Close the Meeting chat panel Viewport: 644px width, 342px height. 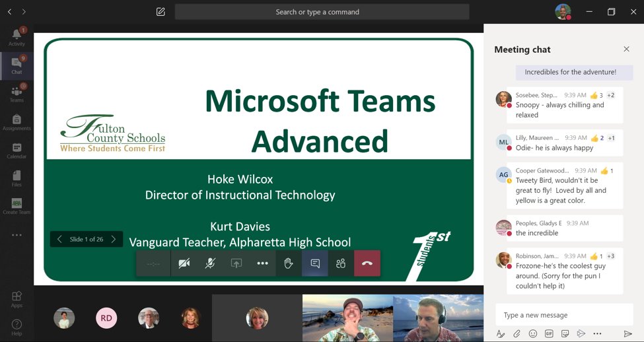(626, 50)
